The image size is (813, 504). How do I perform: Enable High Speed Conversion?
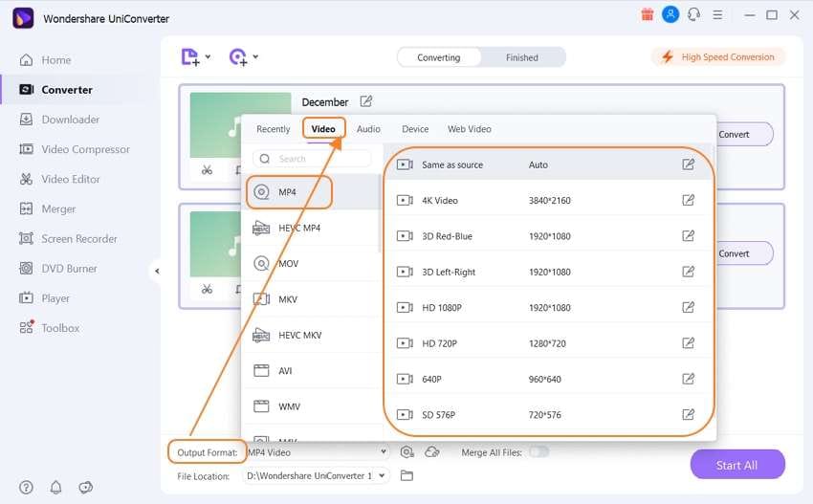click(718, 57)
